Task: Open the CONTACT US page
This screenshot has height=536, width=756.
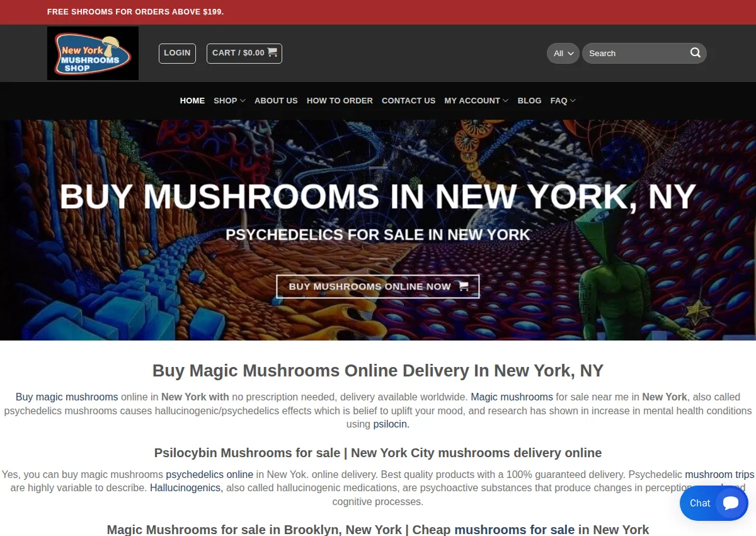Action: (x=408, y=100)
